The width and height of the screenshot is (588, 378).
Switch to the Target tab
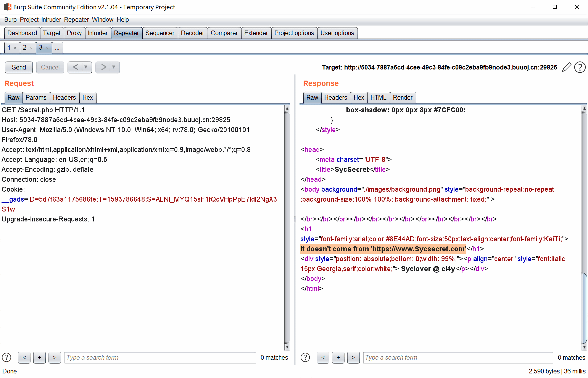click(52, 33)
